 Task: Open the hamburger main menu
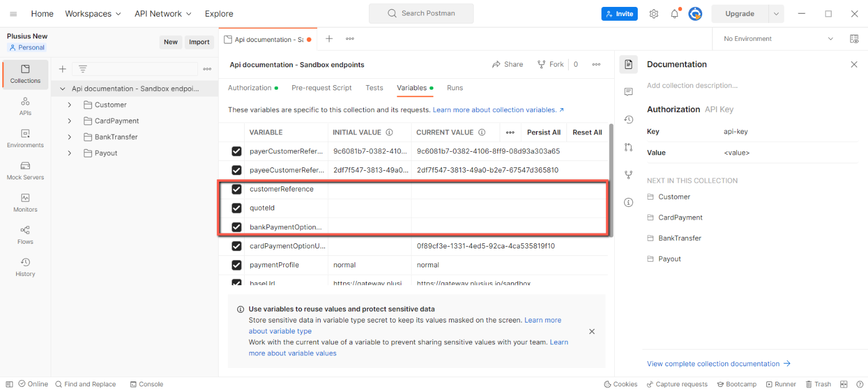click(x=13, y=14)
